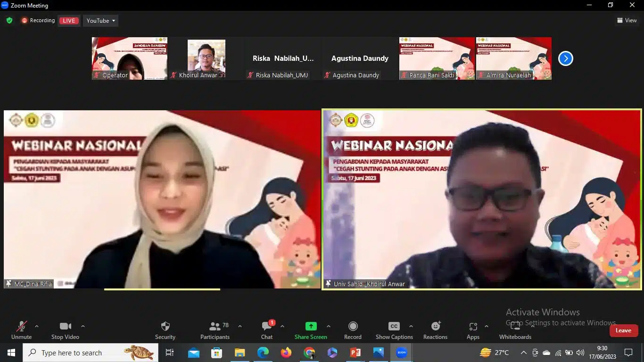Open Mail app from taskbar

[194, 353]
